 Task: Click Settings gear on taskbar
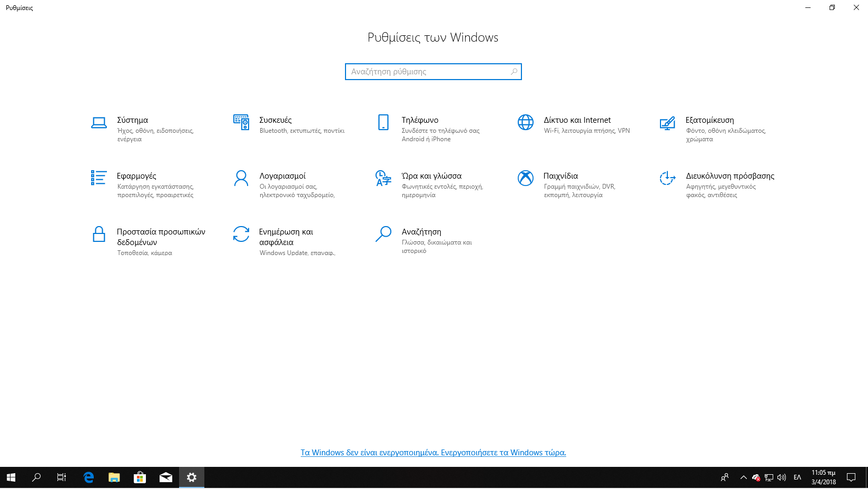pyautogui.click(x=192, y=477)
